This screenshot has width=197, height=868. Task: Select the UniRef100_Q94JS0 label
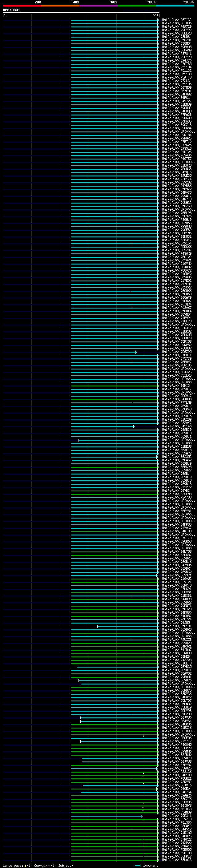pos(177,60)
